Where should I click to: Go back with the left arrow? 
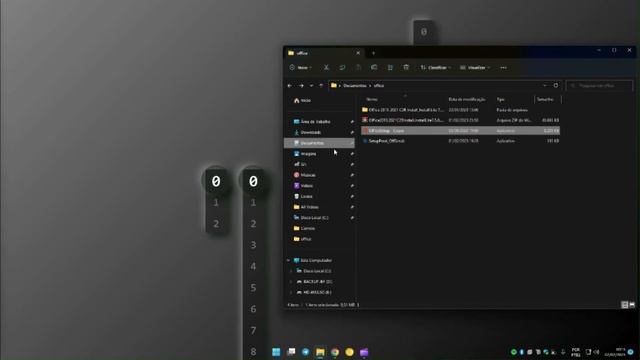289,86
